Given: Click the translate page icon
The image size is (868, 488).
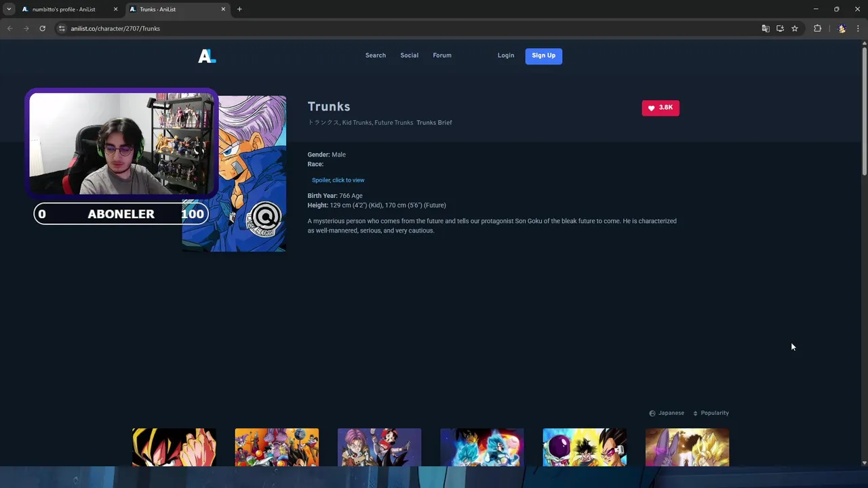Looking at the screenshot, I should 766,28.
